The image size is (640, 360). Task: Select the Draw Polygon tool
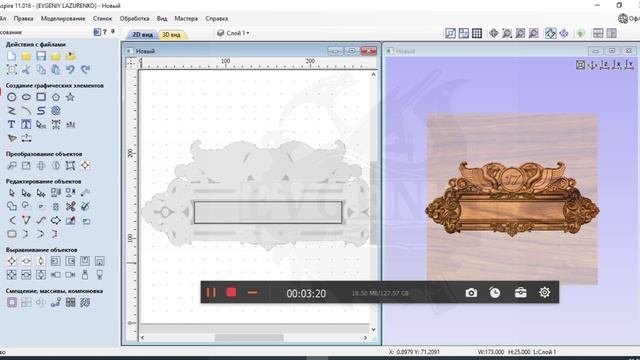[56, 97]
